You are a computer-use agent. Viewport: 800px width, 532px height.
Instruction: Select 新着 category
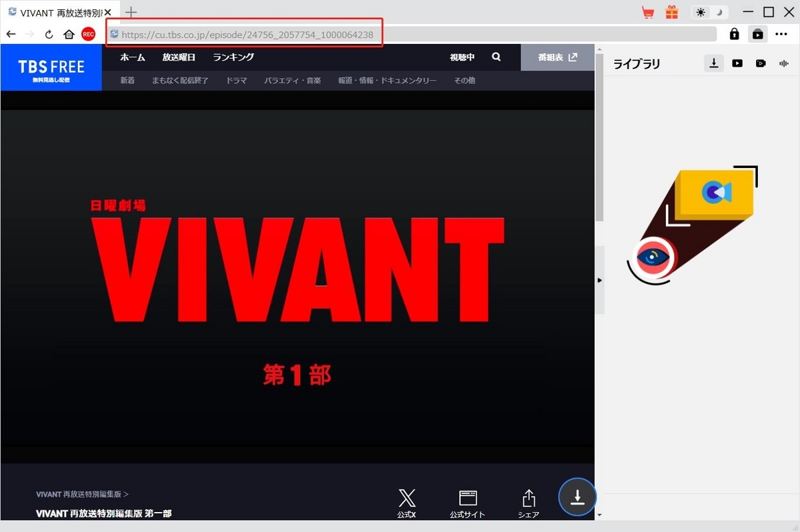pos(127,81)
